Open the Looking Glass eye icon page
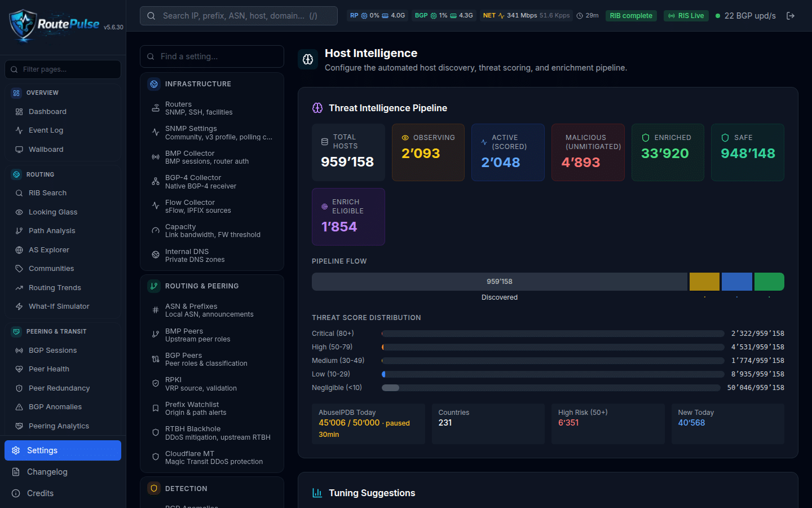This screenshot has height=508, width=812. 63,212
